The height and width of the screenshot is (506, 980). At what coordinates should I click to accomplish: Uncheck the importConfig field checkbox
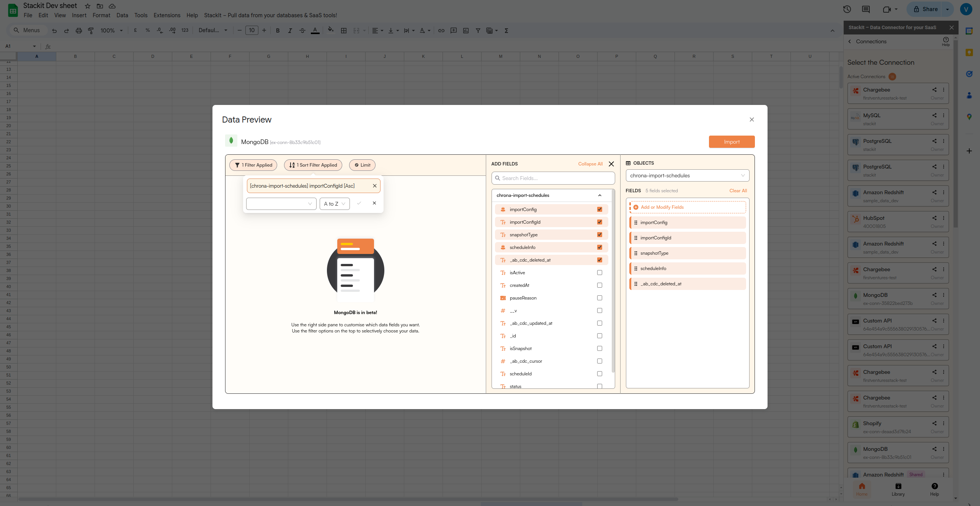tap(599, 210)
